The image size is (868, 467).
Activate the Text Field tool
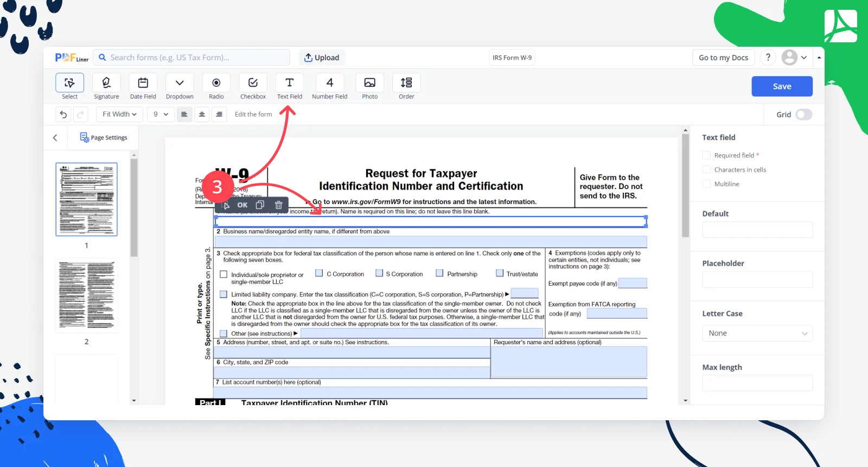click(289, 87)
